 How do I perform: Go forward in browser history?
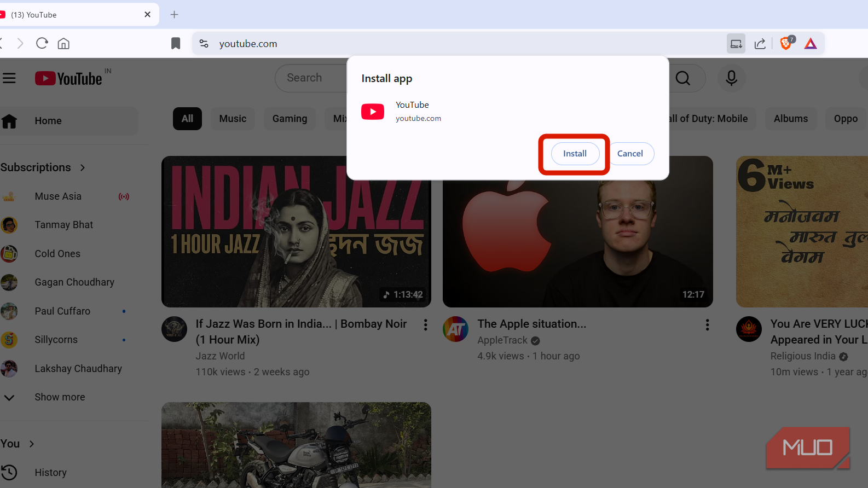pos(20,43)
